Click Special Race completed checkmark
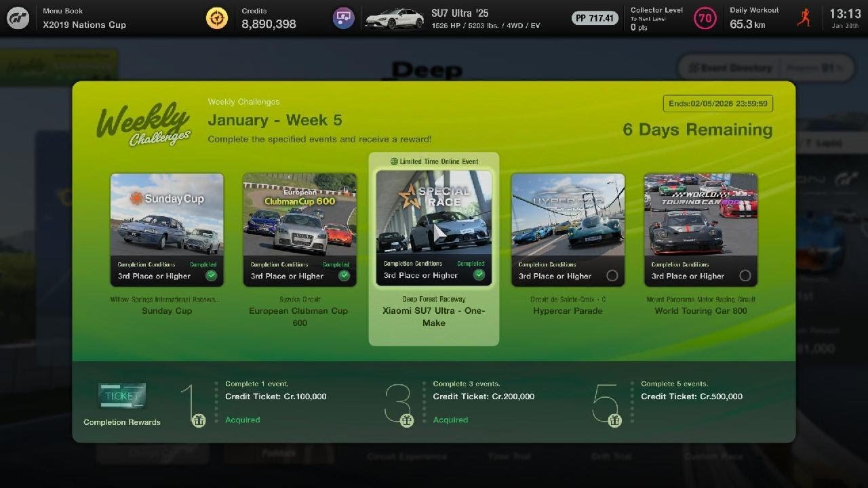868x488 pixels. click(479, 274)
